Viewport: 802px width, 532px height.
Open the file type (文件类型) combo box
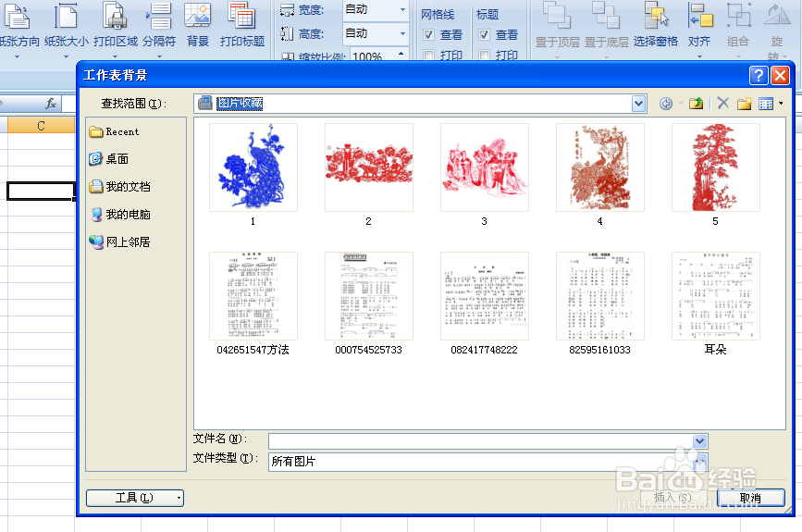click(487, 462)
